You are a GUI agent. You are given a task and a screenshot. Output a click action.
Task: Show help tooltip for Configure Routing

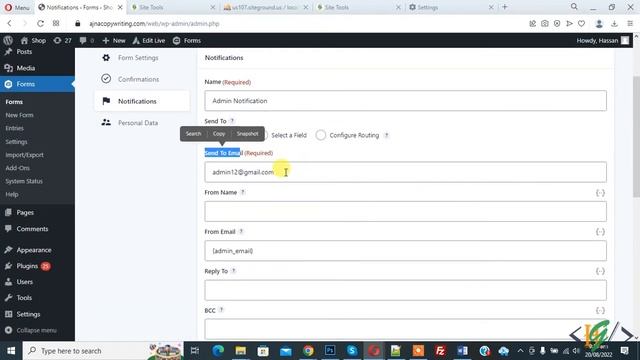point(386,135)
